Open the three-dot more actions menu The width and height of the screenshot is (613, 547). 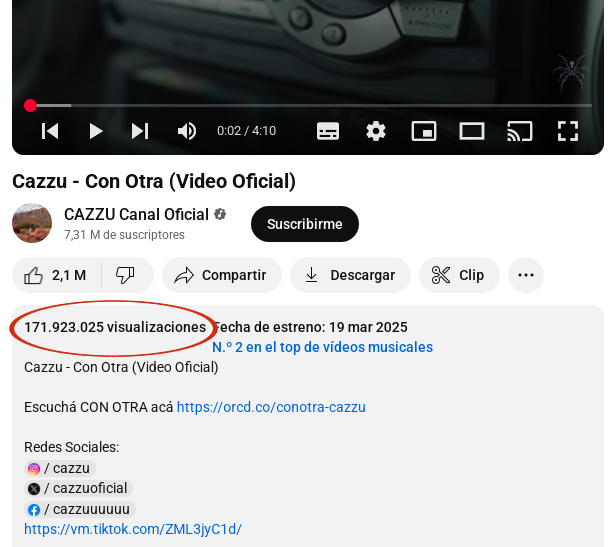[526, 275]
